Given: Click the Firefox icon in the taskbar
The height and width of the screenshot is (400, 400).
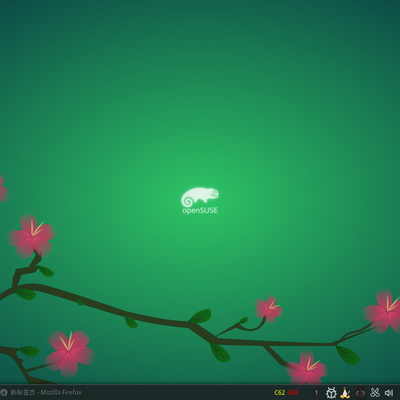Looking at the screenshot, I should [x=3, y=393].
